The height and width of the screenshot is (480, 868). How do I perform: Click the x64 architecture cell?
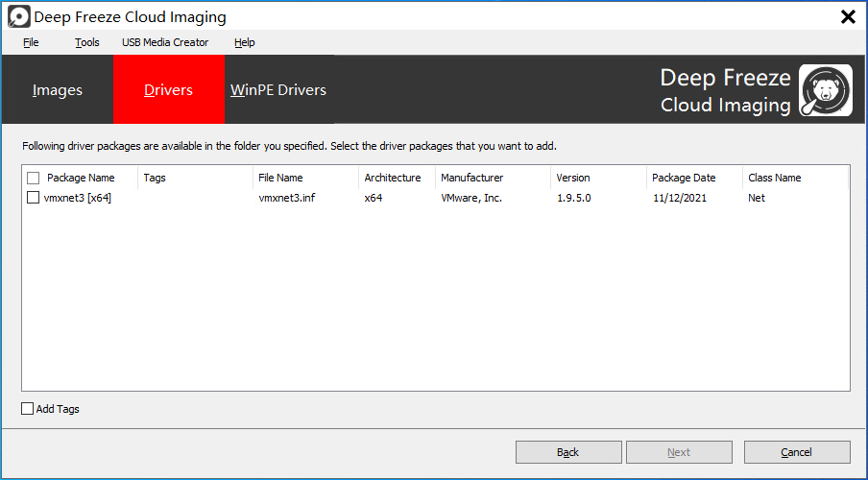pyautogui.click(x=374, y=198)
